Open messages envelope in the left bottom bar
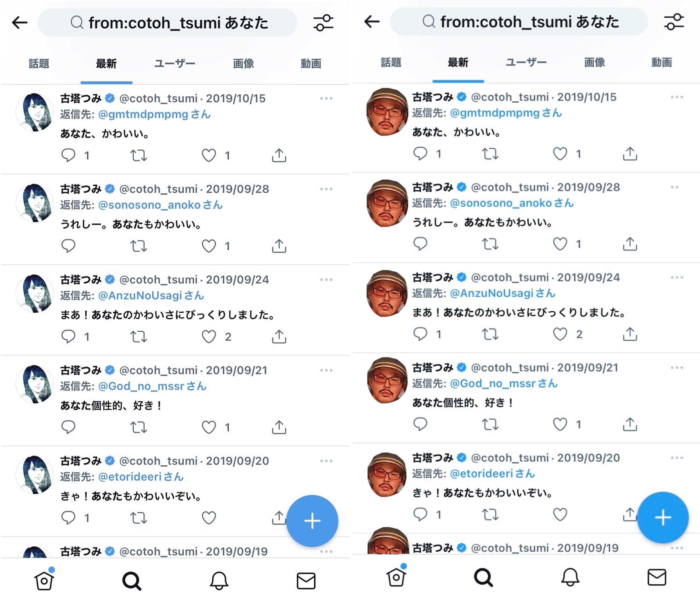Viewport: 700px width, 600px height. tap(306, 580)
